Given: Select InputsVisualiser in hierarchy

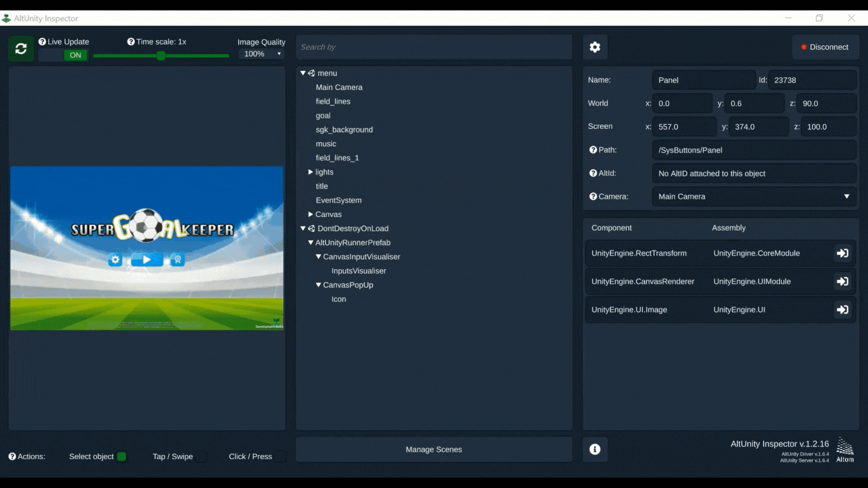Looking at the screenshot, I should point(359,271).
